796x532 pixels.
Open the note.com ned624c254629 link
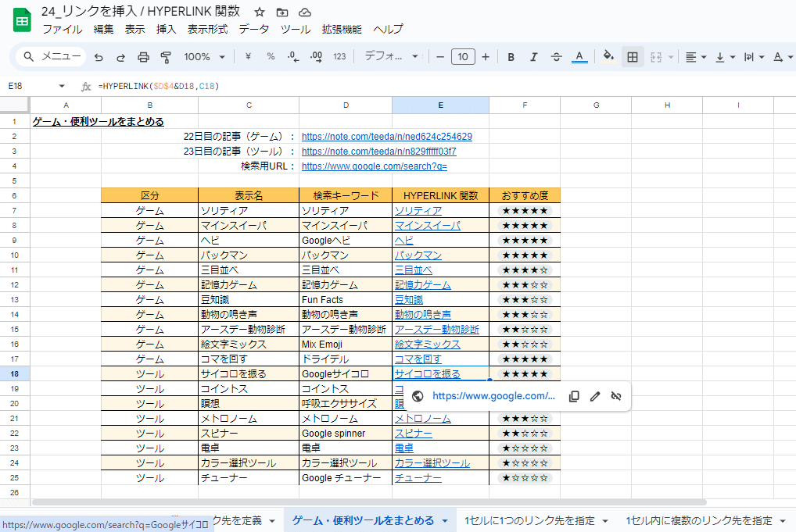pyautogui.click(x=387, y=137)
